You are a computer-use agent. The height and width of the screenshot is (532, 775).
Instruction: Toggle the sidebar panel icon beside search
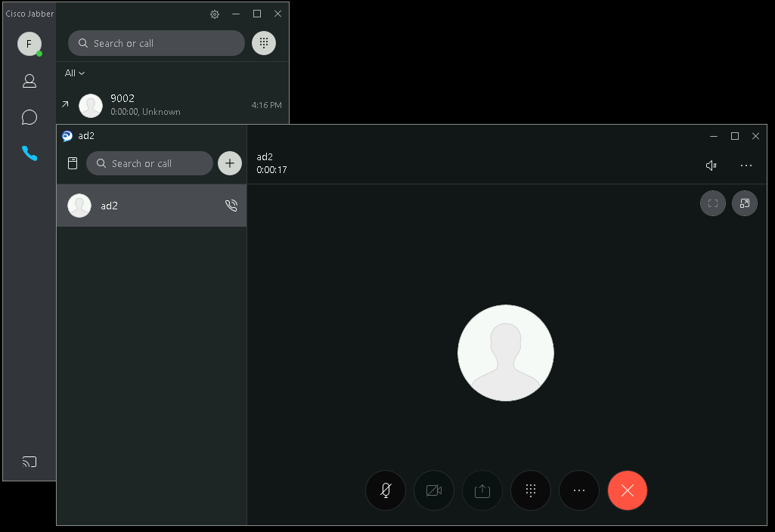(x=73, y=163)
